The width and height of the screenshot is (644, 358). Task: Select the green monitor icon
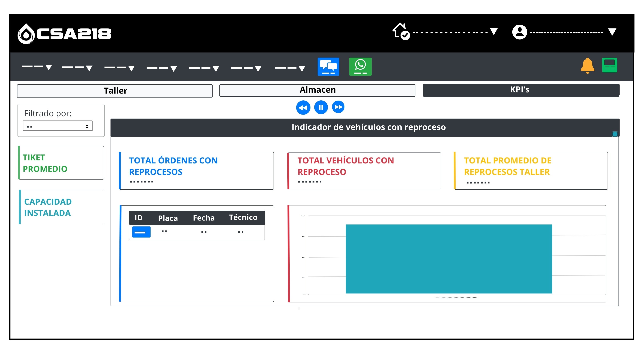610,65
